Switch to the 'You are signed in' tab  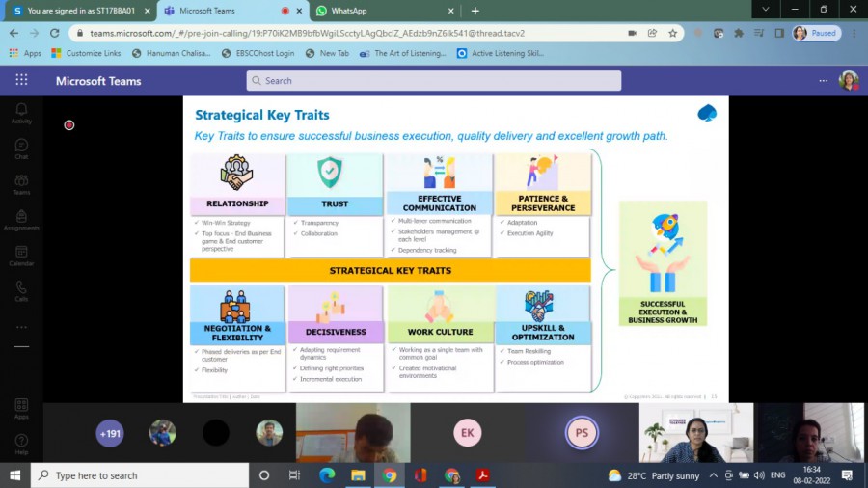tap(75, 11)
